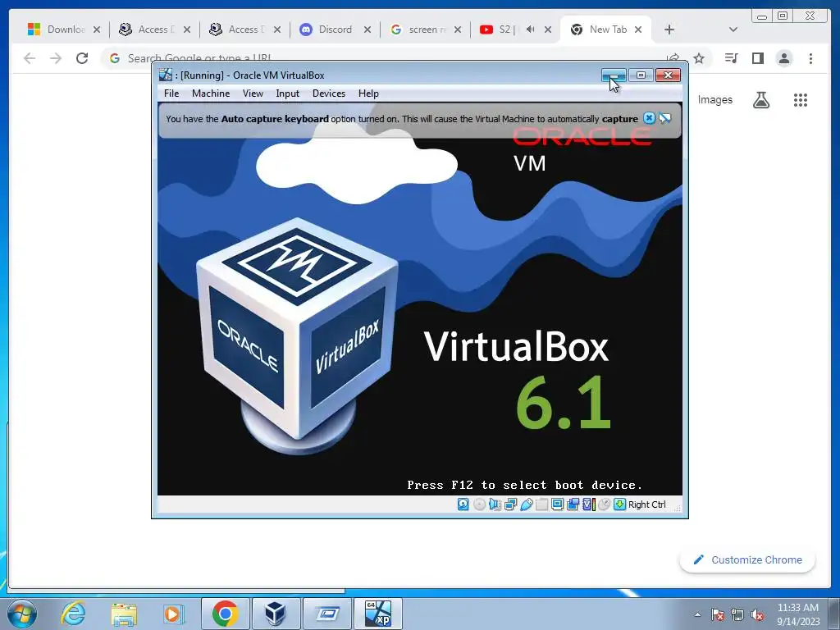This screenshot has width=840, height=630.
Task: Reload the page in Chrome
Action: 82,58
